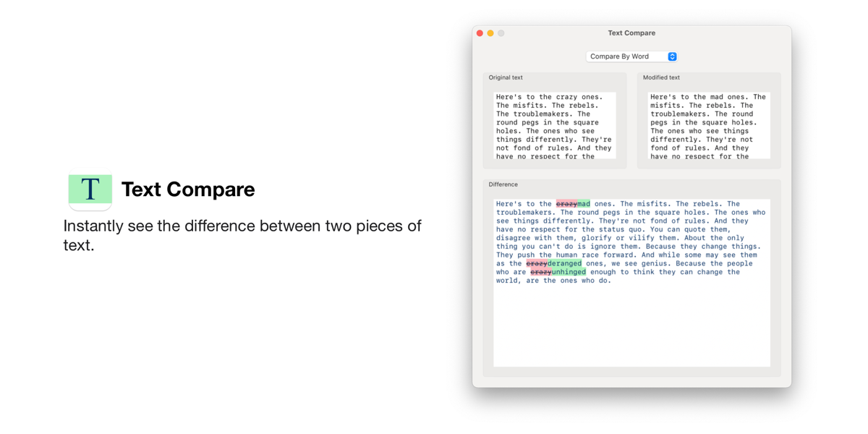Click the 'Difference' section label
This screenshot has height=434, width=868.
point(503,184)
